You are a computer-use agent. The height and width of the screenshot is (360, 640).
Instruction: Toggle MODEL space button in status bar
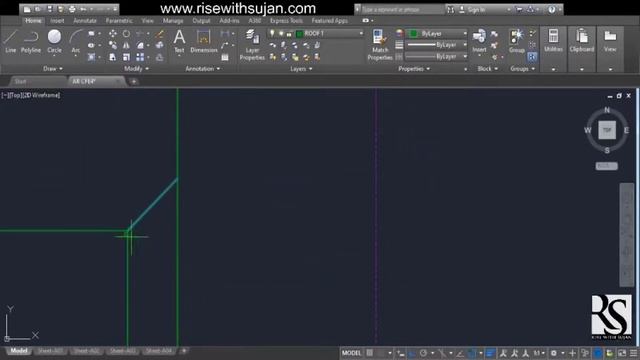point(351,353)
